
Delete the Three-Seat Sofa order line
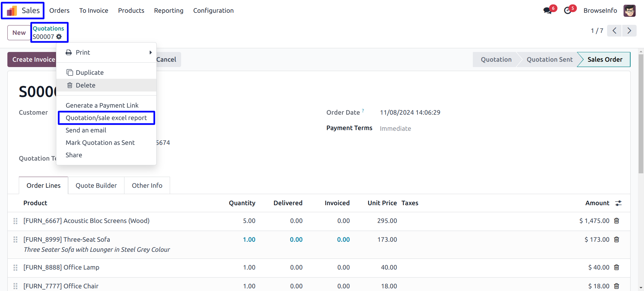tap(616, 239)
